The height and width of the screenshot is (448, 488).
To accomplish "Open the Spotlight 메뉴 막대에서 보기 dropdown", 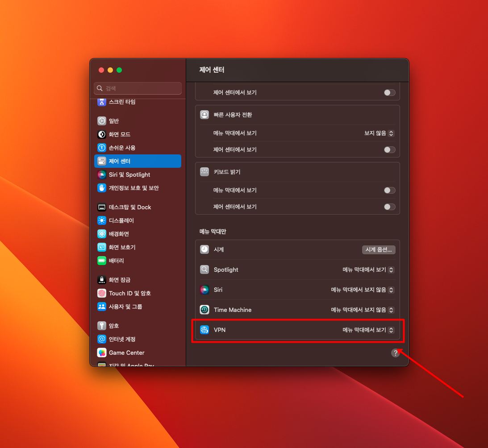I will coord(368,270).
